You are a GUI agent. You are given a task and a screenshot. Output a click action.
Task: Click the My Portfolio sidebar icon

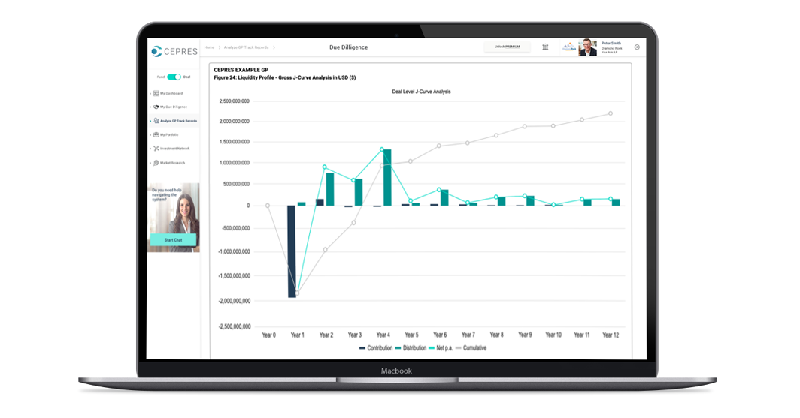tap(156, 135)
